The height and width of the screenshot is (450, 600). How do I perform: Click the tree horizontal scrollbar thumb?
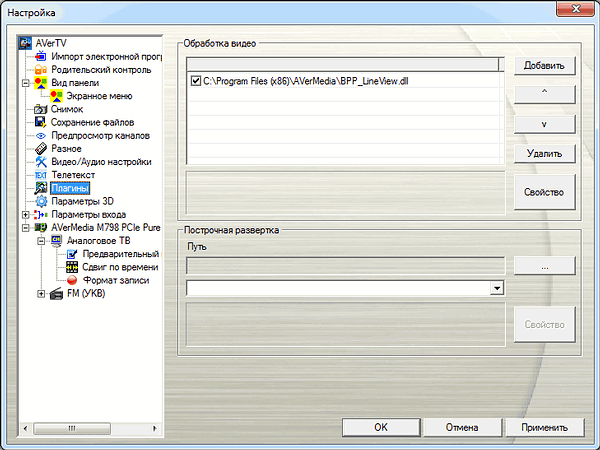[x=72, y=429]
